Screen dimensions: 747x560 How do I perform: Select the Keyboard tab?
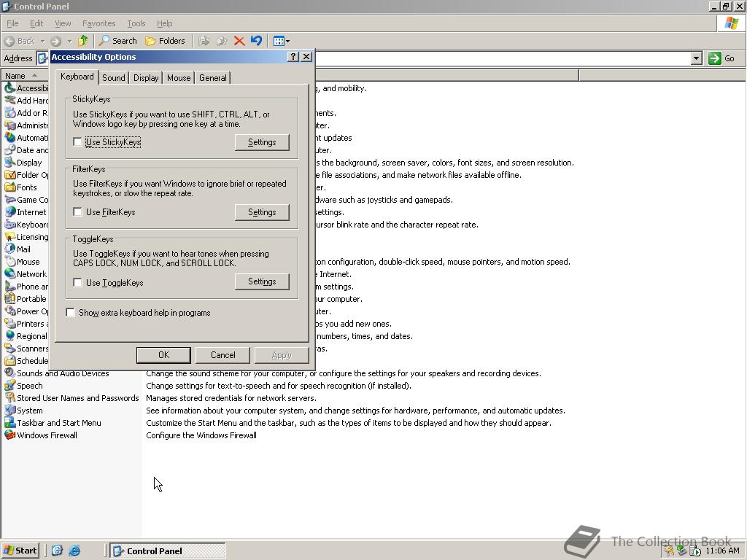77,77
